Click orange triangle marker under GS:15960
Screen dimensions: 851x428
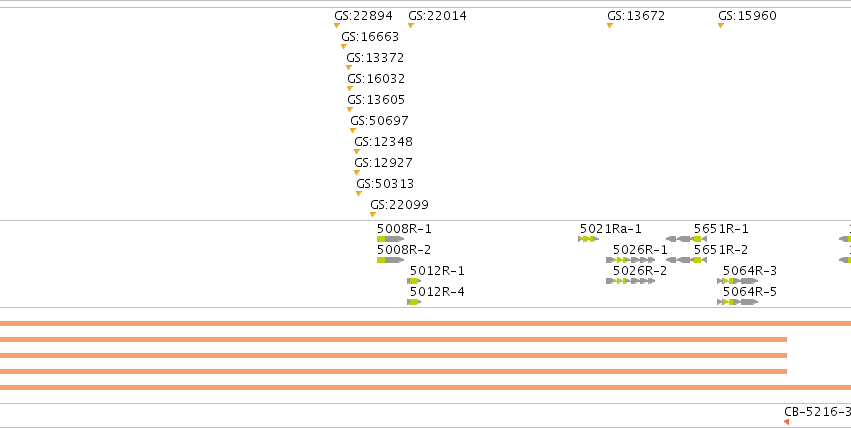click(x=721, y=25)
